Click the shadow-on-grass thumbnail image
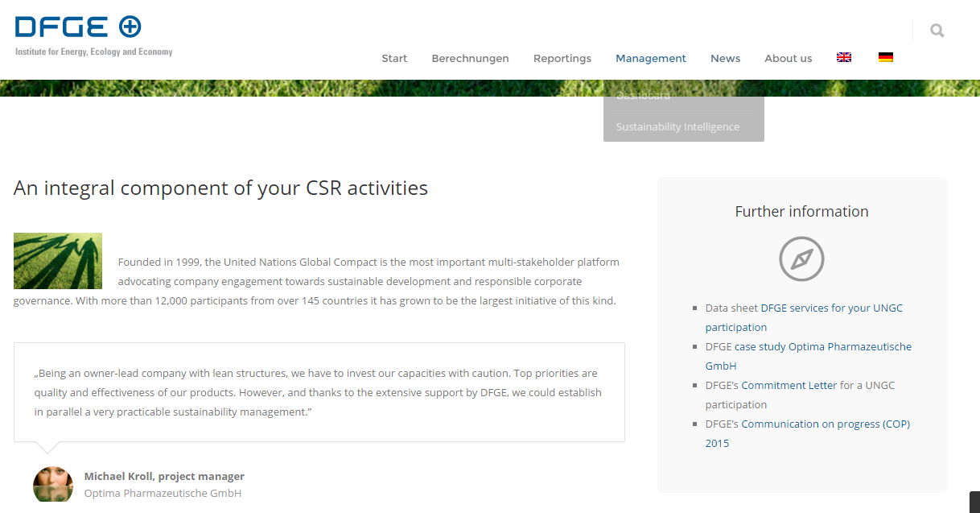The height and width of the screenshot is (513, 980). click(58, 261)
